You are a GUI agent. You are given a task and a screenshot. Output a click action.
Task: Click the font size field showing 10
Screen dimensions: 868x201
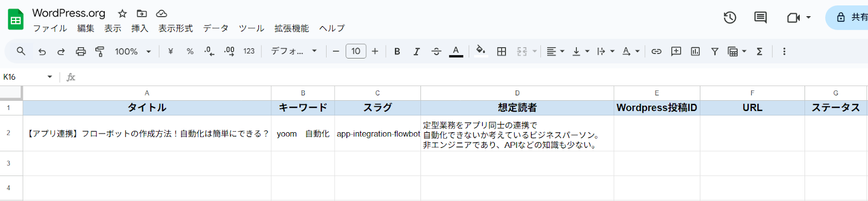[356, 51]
